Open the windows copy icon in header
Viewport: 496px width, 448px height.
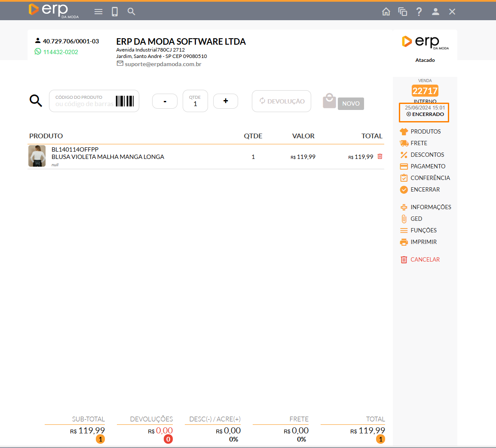(403, 12)
